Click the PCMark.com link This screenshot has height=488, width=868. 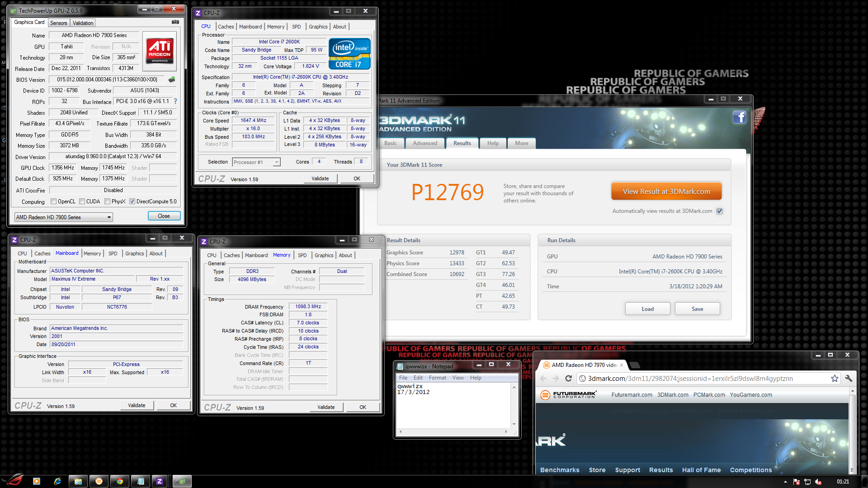(709, 395)
